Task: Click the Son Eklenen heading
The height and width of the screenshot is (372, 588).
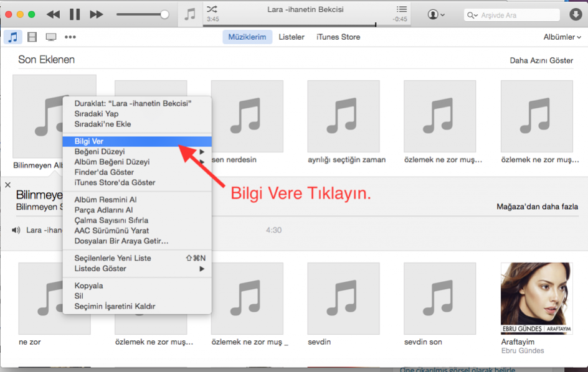Action: 47,60
